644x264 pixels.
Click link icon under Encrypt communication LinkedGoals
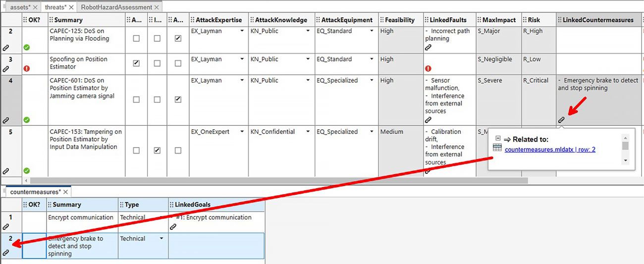[x=173, y=226]
